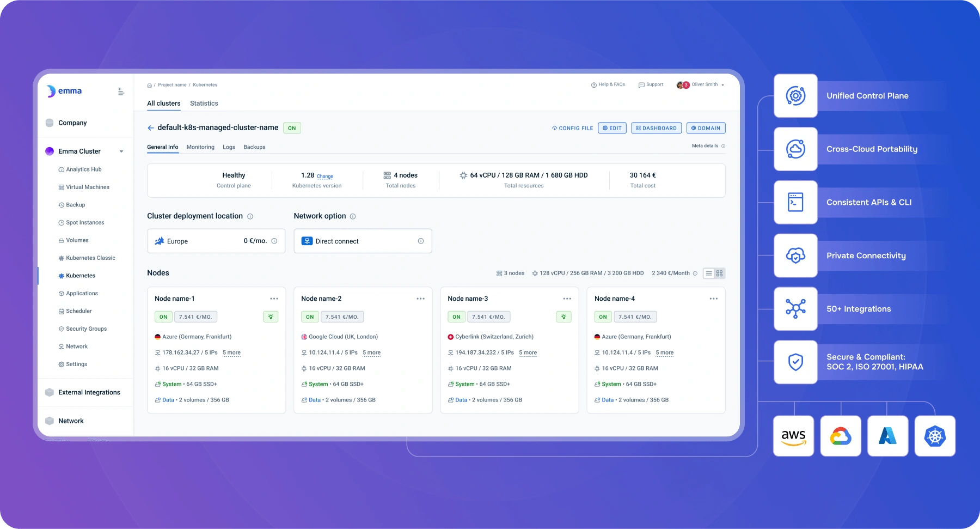Screen dimensions: 980x529
Task: Click the Unified Control Plane icon
Action: [x=795, y=96]
